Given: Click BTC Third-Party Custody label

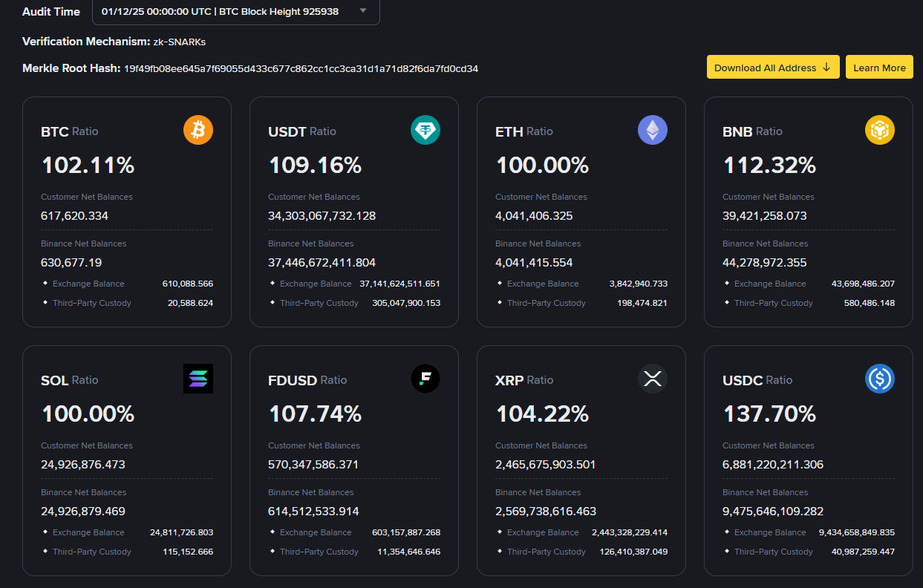Looking at the screenshot, I should coord(92,303).
